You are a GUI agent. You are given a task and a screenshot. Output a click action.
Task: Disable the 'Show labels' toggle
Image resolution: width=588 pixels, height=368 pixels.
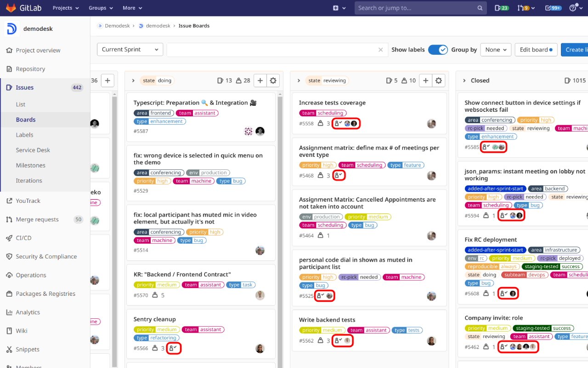(x=438, y=49)
